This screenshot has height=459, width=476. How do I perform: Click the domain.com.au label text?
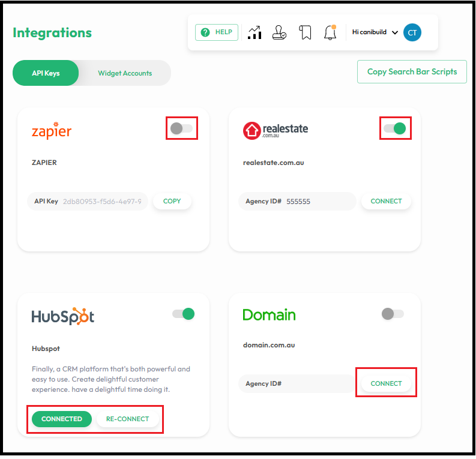[x=269, y=345]
